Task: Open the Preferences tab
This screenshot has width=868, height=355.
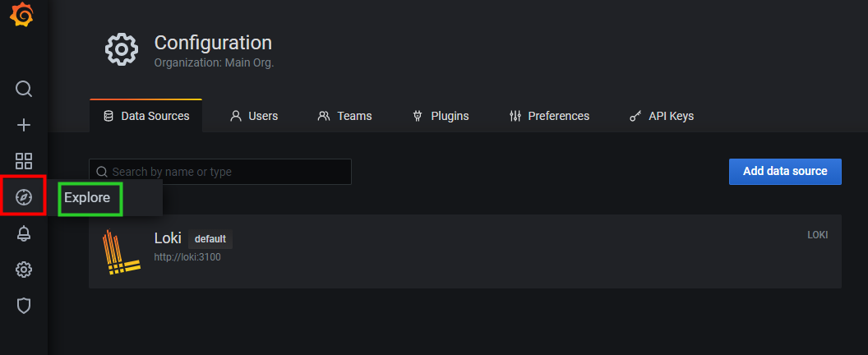Action: (x=549, y=116)
